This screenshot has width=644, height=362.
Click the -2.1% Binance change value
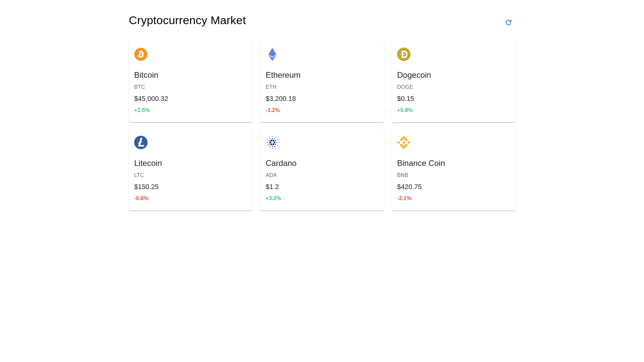pos(404,198)
